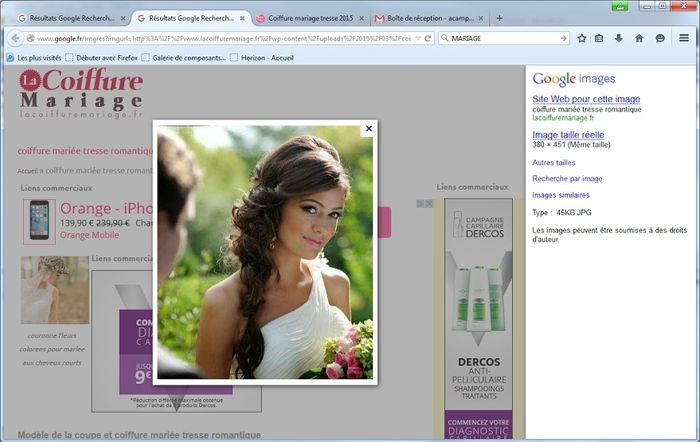Switch to Coiffure mariage tresse 2015 tab

(305, 18)
